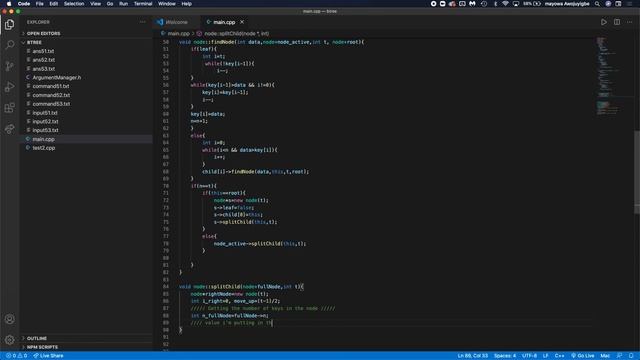Open Run and Debug view icon

9,87
